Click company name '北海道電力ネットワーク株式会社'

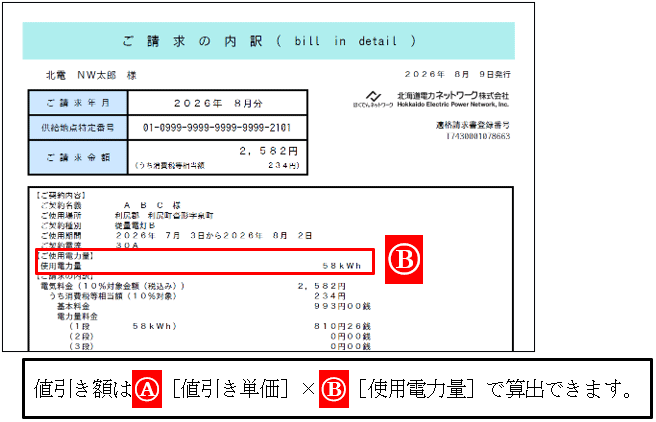(453, 96)
